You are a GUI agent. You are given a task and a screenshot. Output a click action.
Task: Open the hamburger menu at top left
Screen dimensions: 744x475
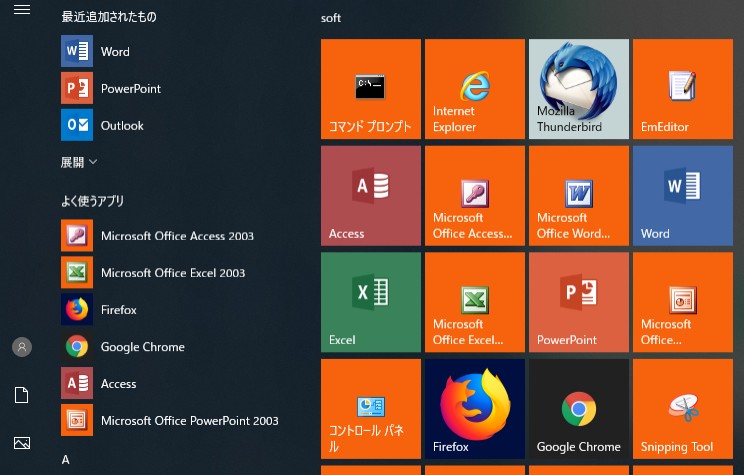[22, 9]
